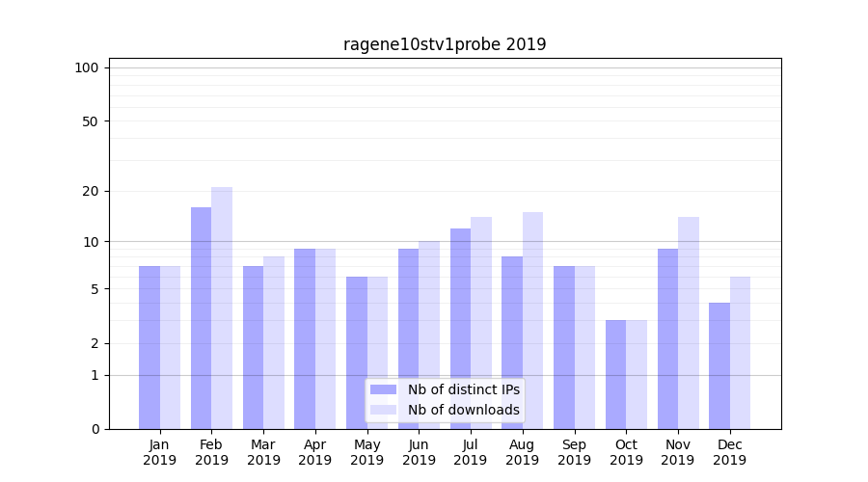Click the Nov 2019 downloads bar

[x=688, y=323]
